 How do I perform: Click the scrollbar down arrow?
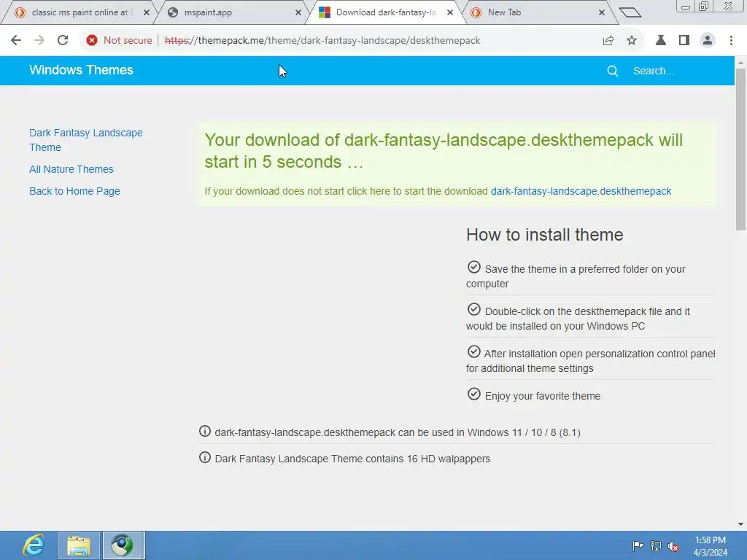click(740, 524)
